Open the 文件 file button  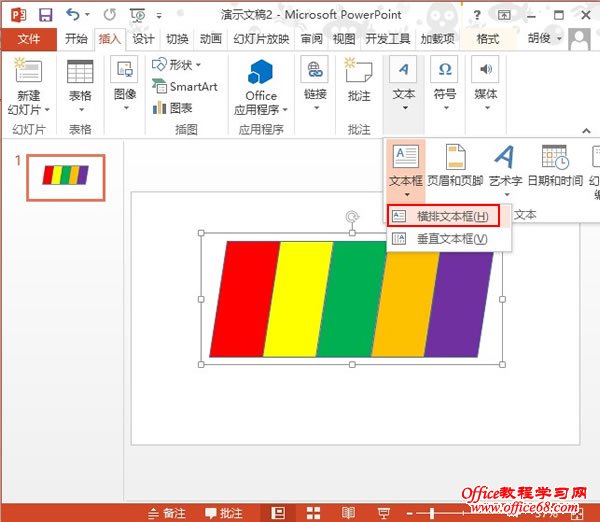point(29,39)
